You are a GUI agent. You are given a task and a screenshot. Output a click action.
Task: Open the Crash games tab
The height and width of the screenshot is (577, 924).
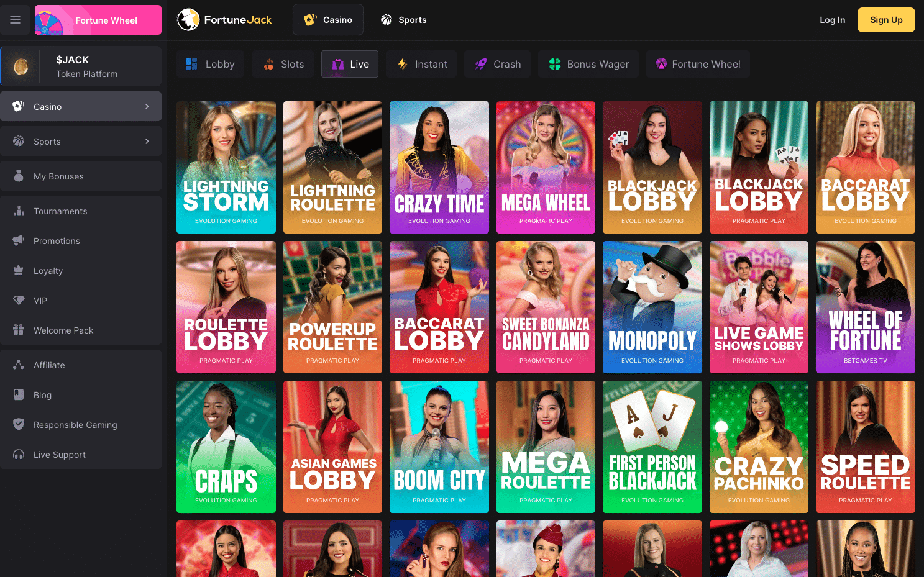pos(497,64)
